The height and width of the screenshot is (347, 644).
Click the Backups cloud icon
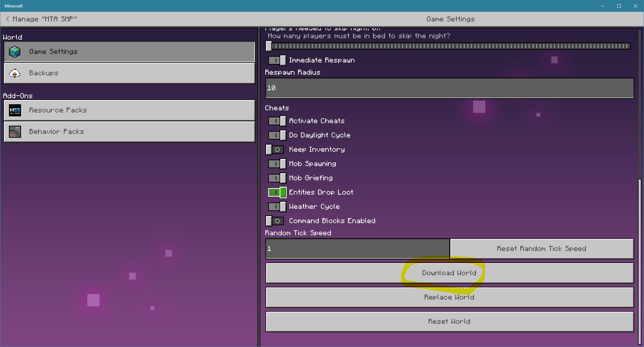[15, 73]
